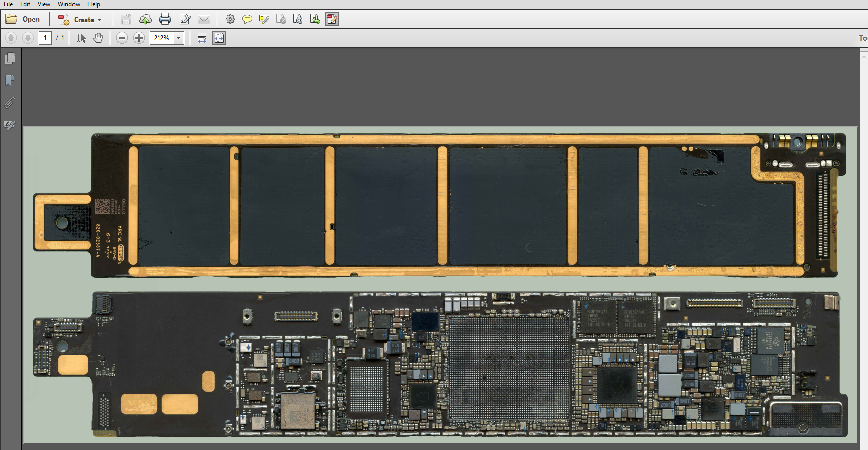Select the Hand pan tool
Viewport: 868px width, 450px height.
tap(98, 38)
